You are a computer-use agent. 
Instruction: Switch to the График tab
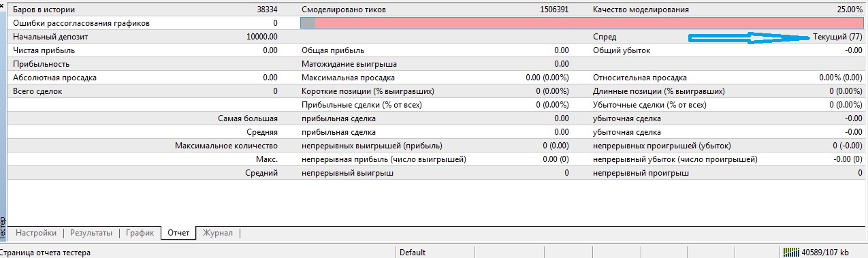pyautogui.click(x=140, y=233)
